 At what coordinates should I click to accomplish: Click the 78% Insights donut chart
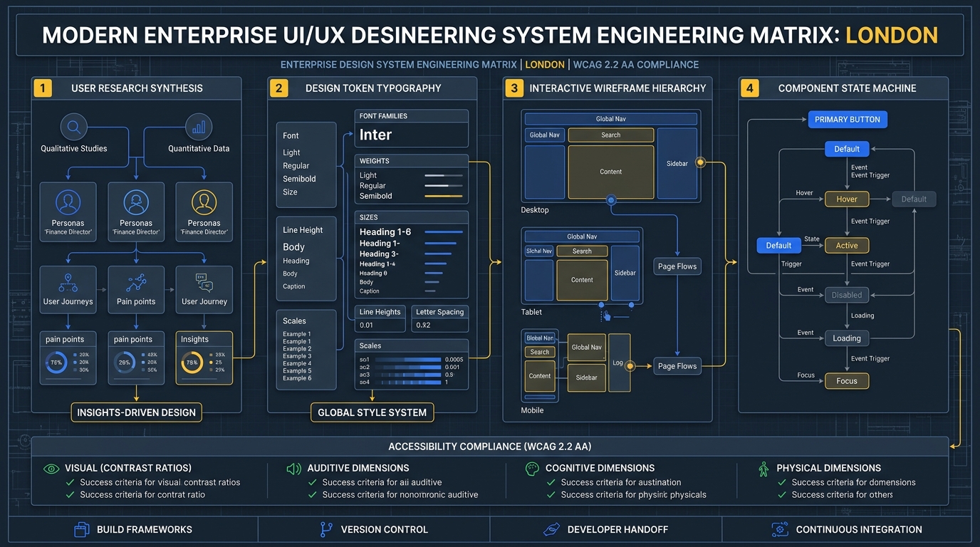point(192,363)
